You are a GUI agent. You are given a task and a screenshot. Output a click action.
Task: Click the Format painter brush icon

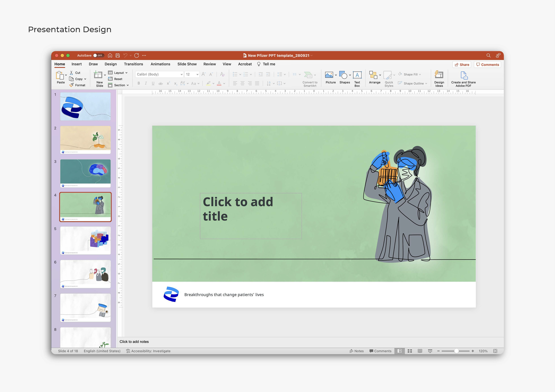[x=72, y=85]
